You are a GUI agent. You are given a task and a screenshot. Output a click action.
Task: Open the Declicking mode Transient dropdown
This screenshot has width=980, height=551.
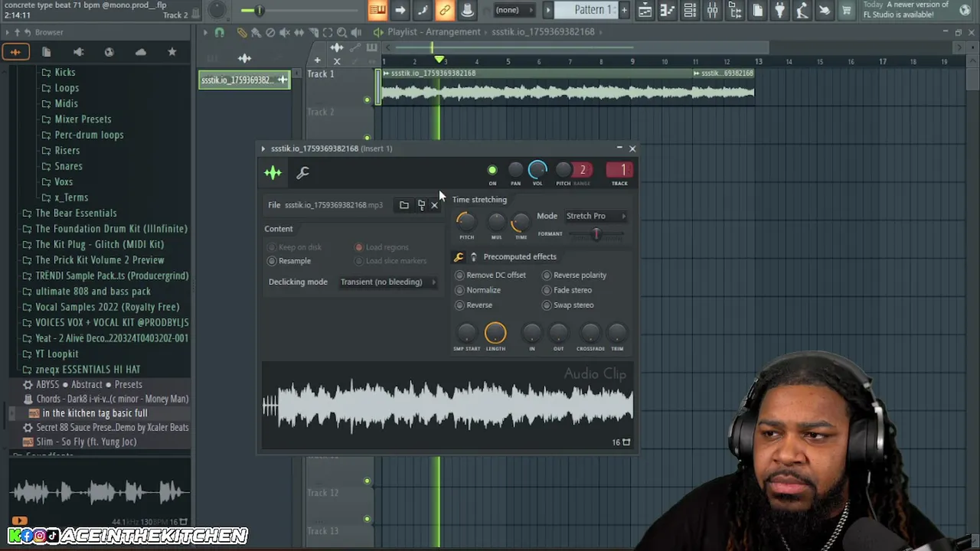(388, 282)
